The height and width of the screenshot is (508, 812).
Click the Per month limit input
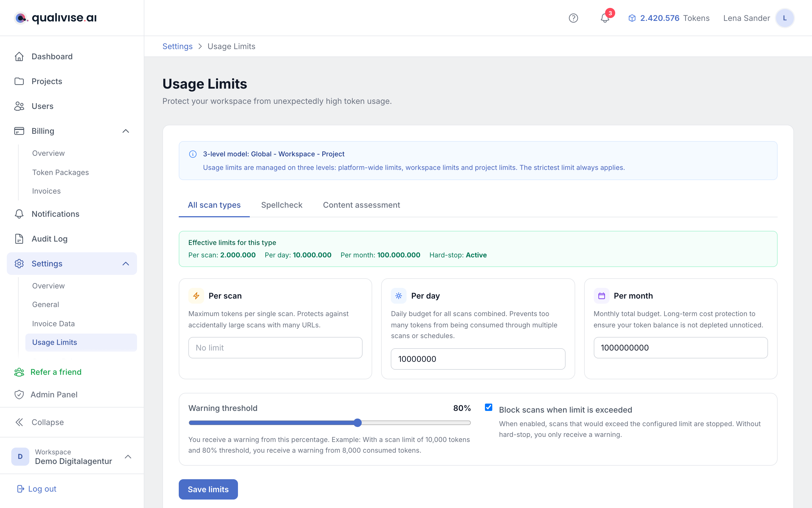pos(680,348)
